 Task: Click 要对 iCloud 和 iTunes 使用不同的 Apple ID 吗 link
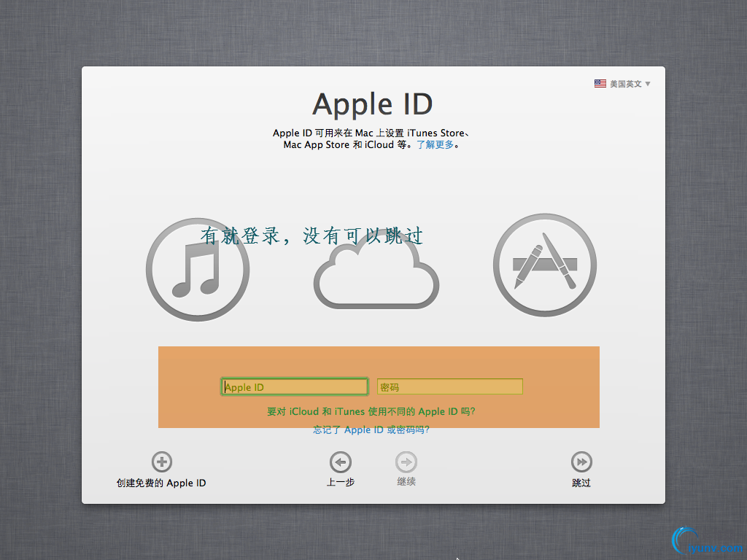tap(371, 411)
